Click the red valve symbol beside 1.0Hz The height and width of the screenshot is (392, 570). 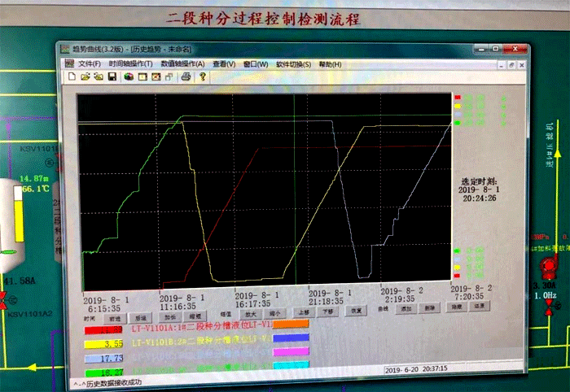550,306
